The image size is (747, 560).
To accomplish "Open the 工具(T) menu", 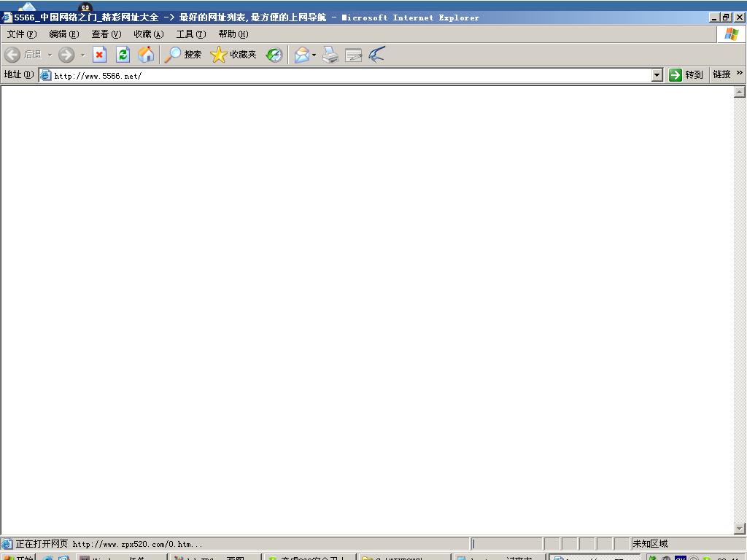I will (x=191, y=34).
